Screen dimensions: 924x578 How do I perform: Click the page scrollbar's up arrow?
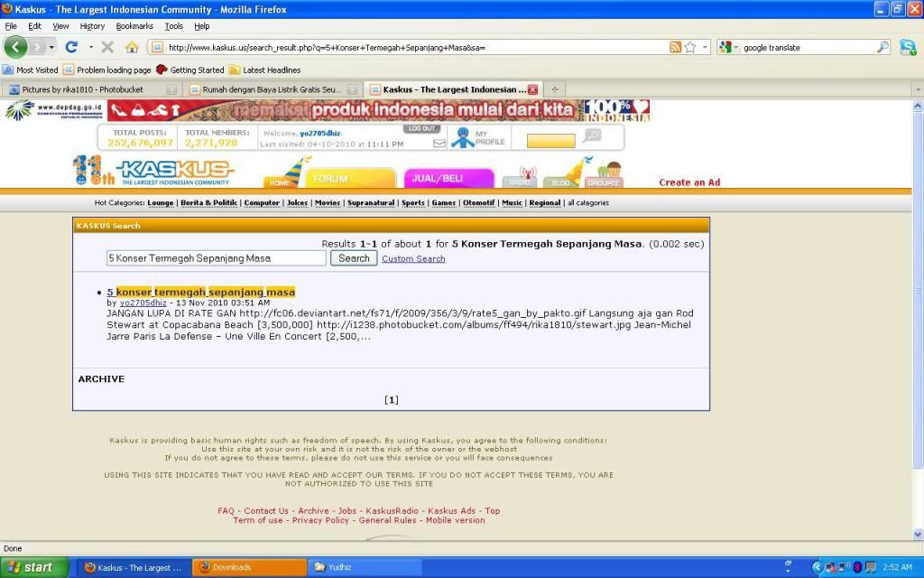(x=918, y=107)
